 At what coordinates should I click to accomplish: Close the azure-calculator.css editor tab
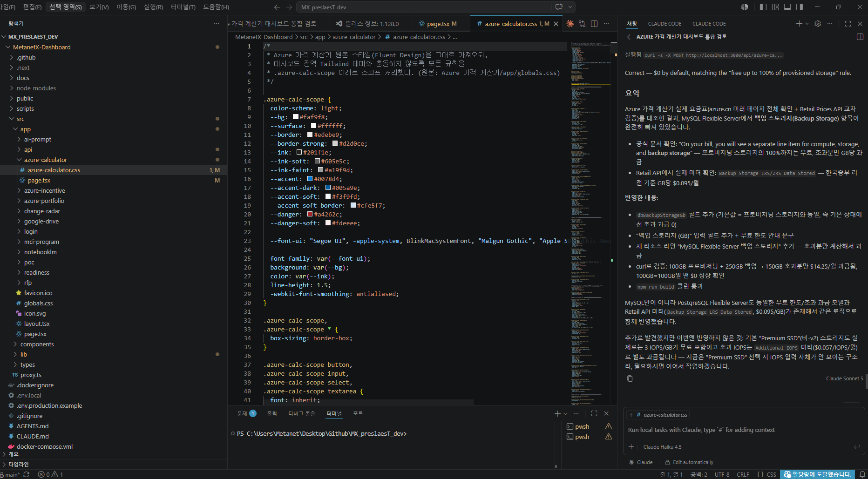click(556, 24)
